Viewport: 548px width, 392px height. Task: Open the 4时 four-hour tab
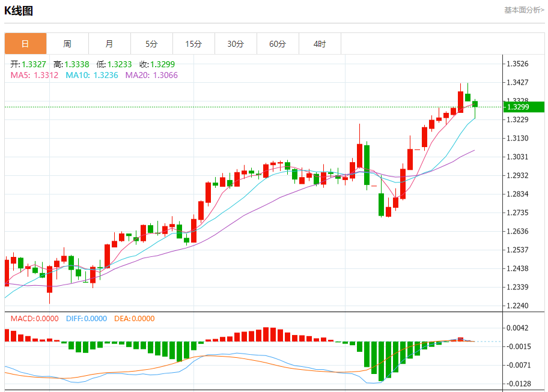(320, 44)
